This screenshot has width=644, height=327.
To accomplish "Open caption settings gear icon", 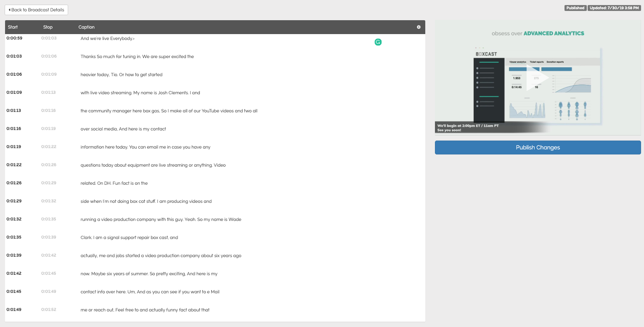I will point(419,27).
